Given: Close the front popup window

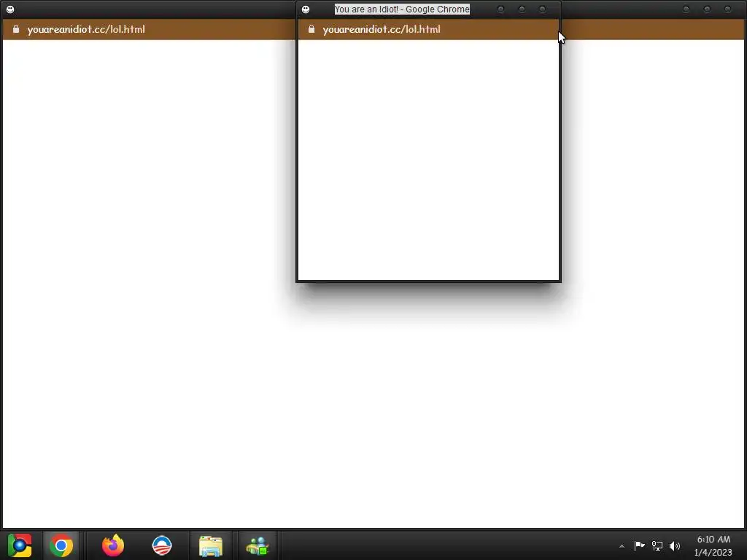Looking at the screenshot, I should click(542, 9).
